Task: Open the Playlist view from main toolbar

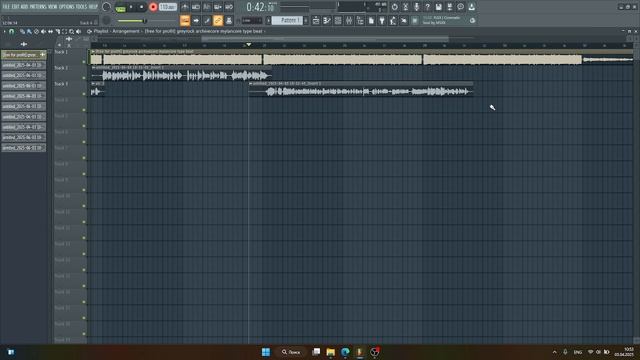Action: 316,20
